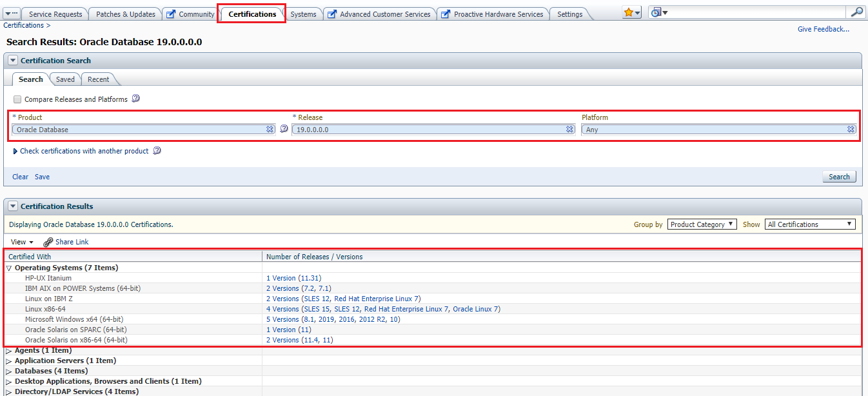Click the Share Link paperclip icon
The height and width of the screenshot is (396, 868).
point(48,243)
